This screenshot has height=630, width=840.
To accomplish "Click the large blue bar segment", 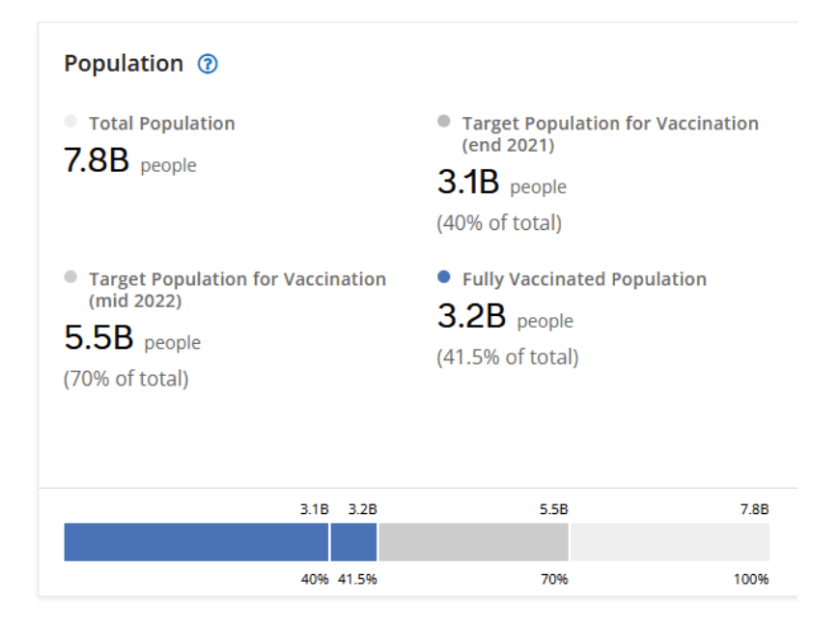I will tap(196, 542).
